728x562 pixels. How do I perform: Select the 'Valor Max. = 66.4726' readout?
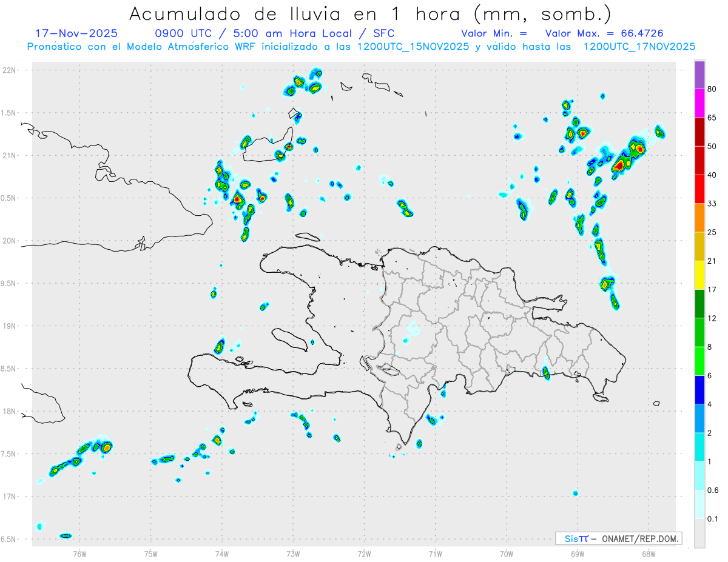pos(605,33)
